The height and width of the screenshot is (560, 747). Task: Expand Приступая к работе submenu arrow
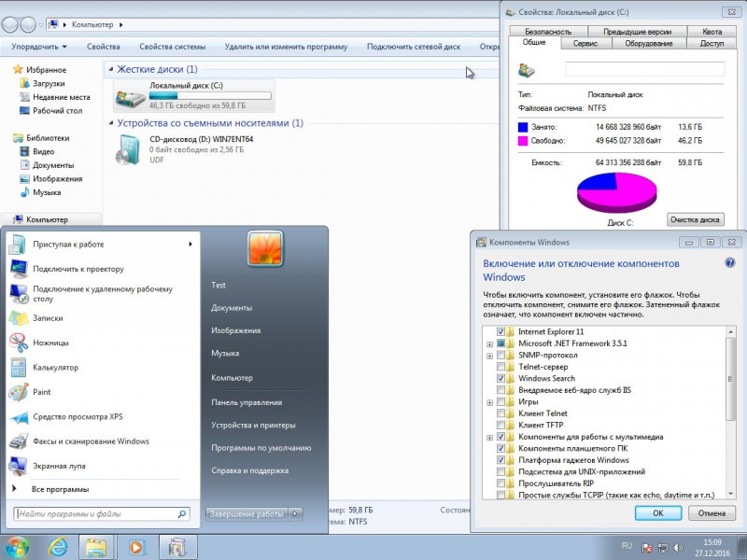point(190,245)
